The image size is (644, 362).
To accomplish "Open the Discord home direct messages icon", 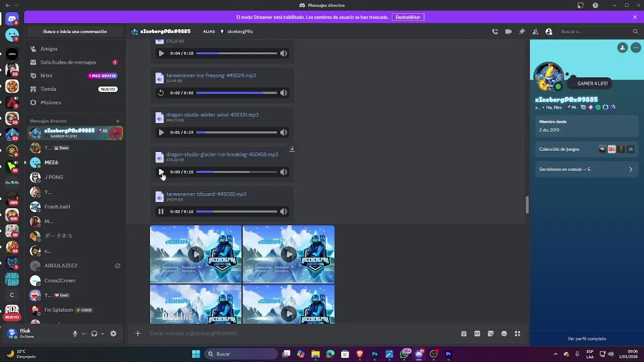I will tap(12, 19).
